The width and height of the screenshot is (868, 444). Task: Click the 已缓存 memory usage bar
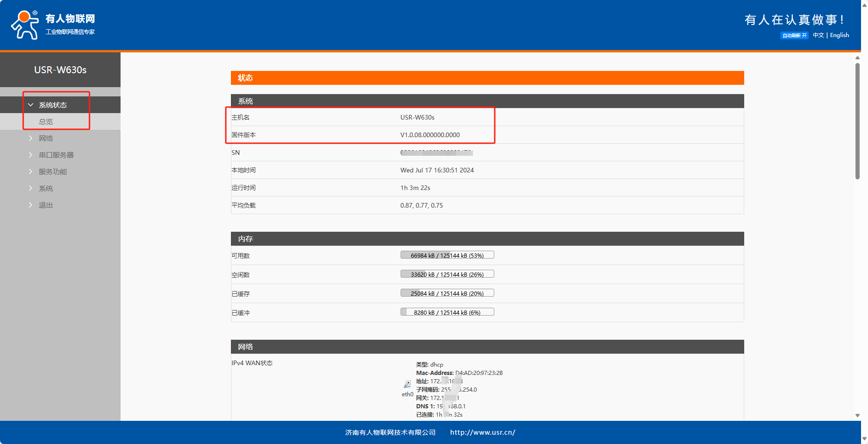click(x=447, y=293)
